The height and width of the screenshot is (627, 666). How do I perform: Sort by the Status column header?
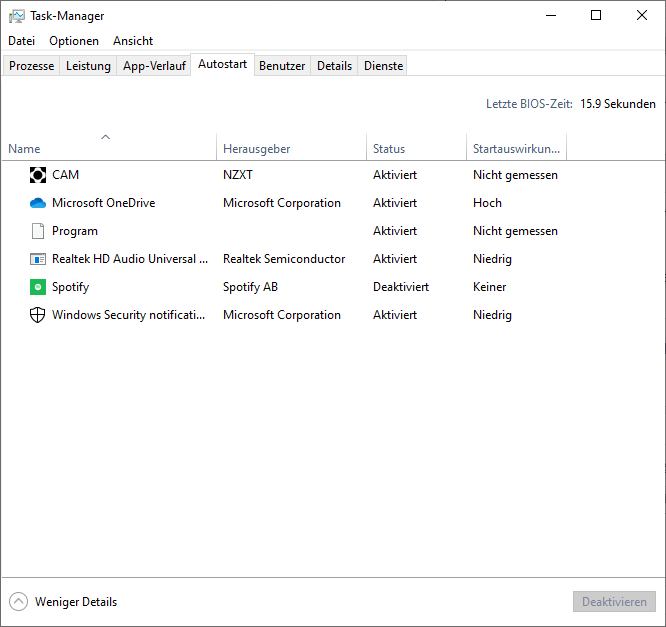click(x=416, y=147)
